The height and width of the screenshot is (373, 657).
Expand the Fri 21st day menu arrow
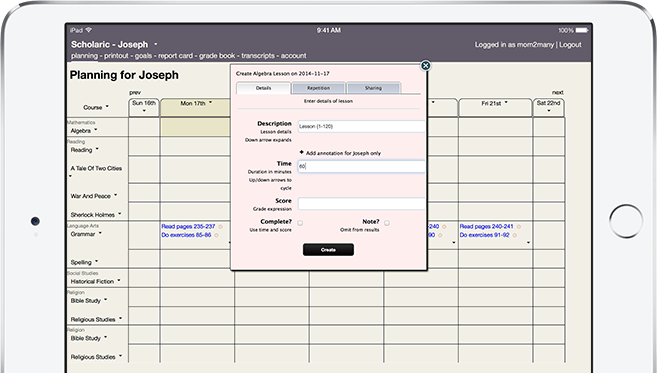(506, 103)
